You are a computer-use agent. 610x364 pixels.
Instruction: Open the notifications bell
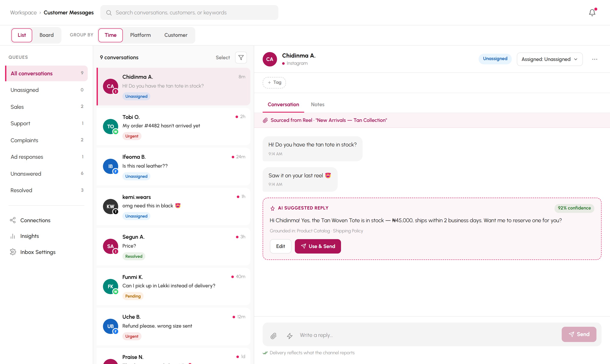click(592, 12)
